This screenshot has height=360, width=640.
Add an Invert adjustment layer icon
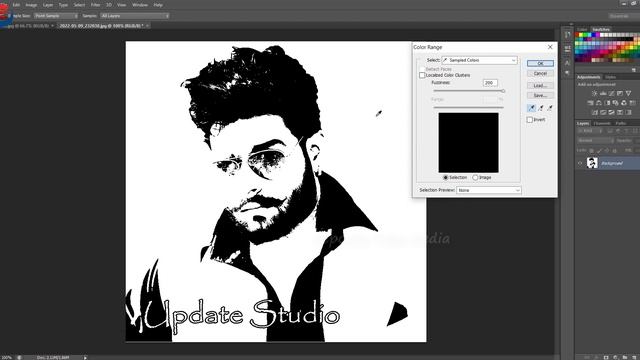click(x=595, y=112)
